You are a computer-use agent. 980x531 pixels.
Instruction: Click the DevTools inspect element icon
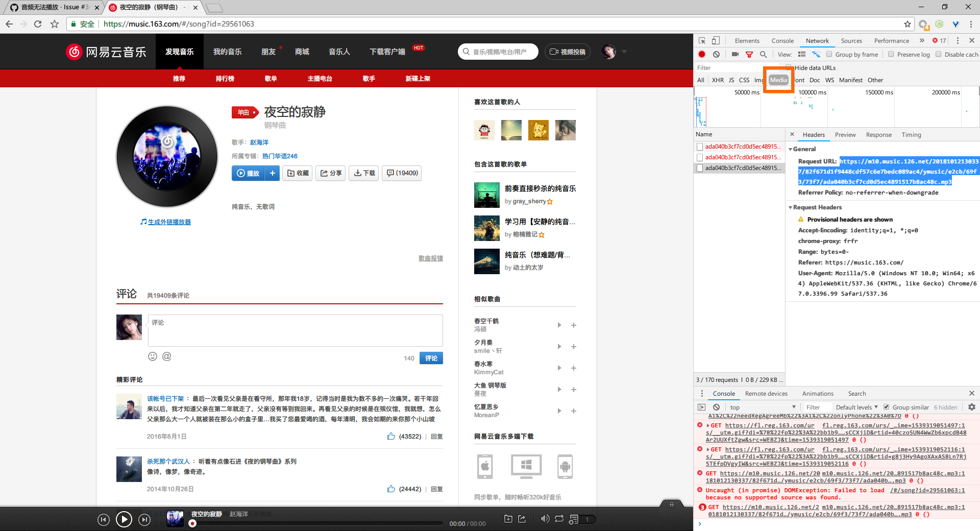coord(702,40)
